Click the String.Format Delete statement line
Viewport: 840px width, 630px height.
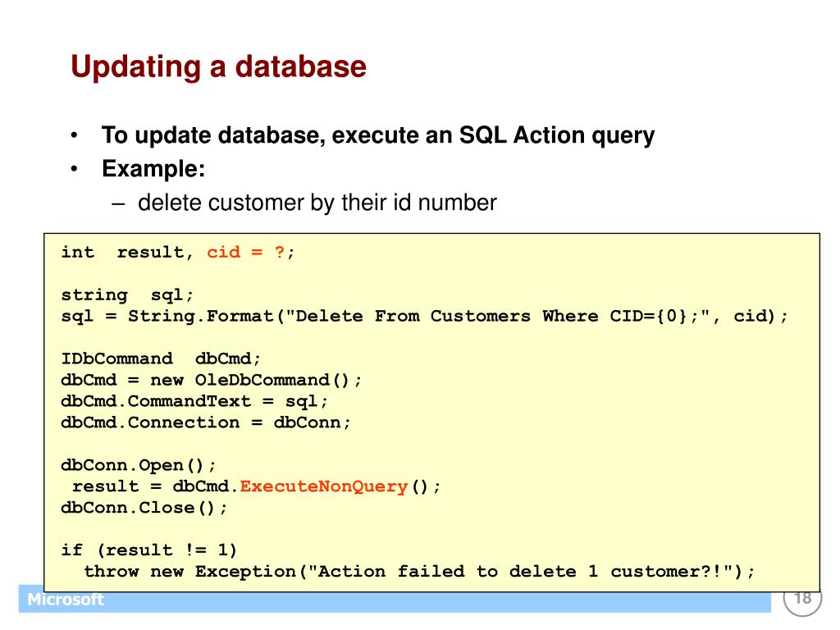point(424,316)
